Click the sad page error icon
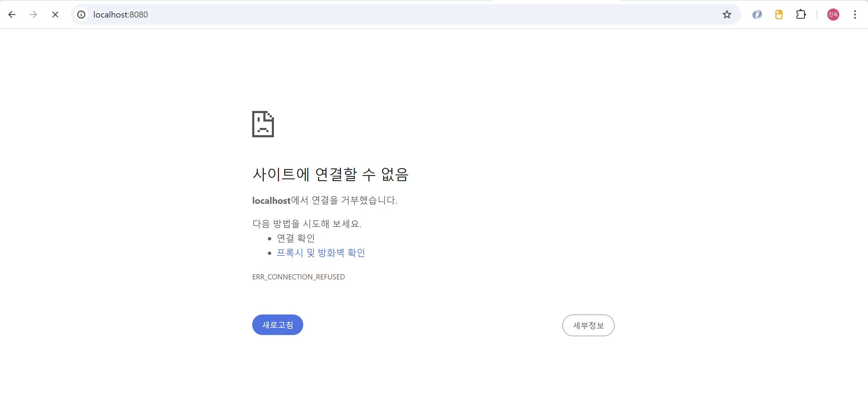Screen dimensions: 868x394 [x=263, y=124]
